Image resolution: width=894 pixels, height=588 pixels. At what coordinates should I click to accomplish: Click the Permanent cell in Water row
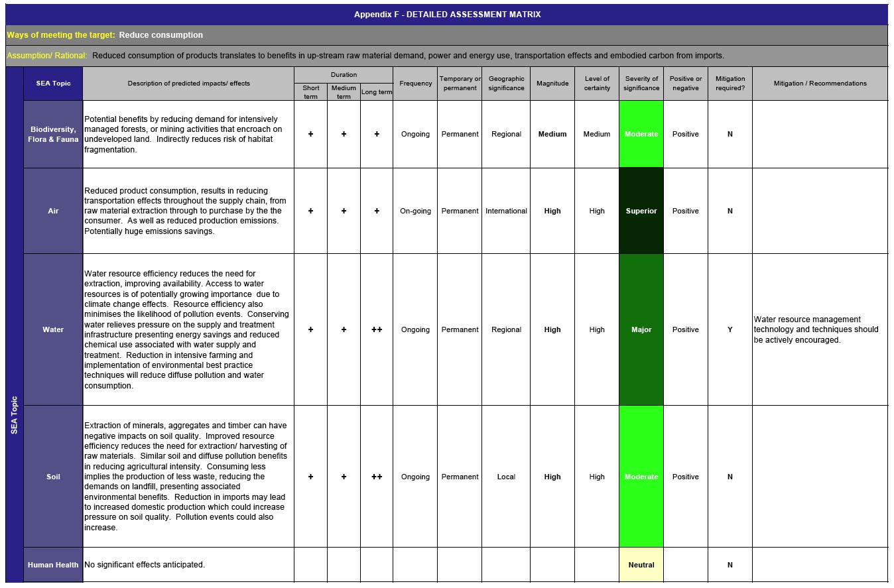460,329
